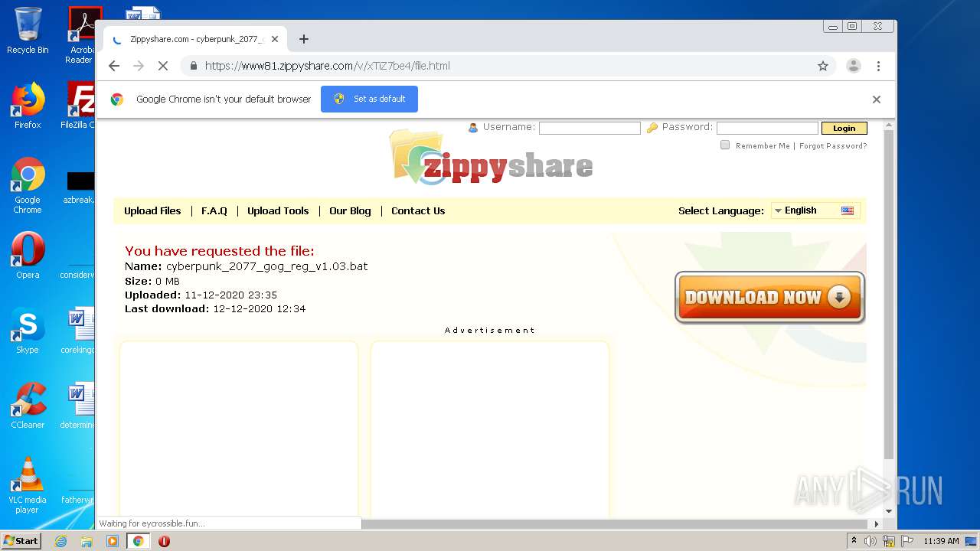The width and height of the screenshot is (980, 551).
Task: Open Upload Files menu item
Action: pyautogui.click(x=152, y=211)
